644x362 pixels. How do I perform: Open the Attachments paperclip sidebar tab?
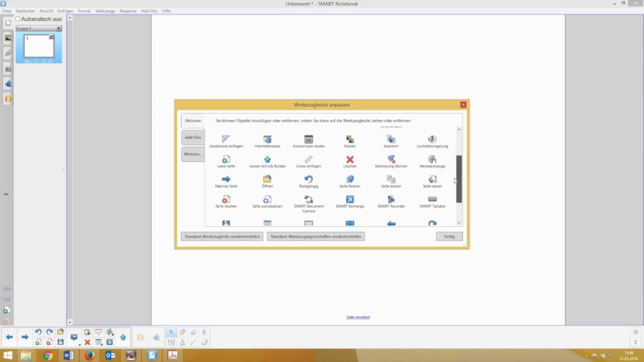click(x=8, y=53)
